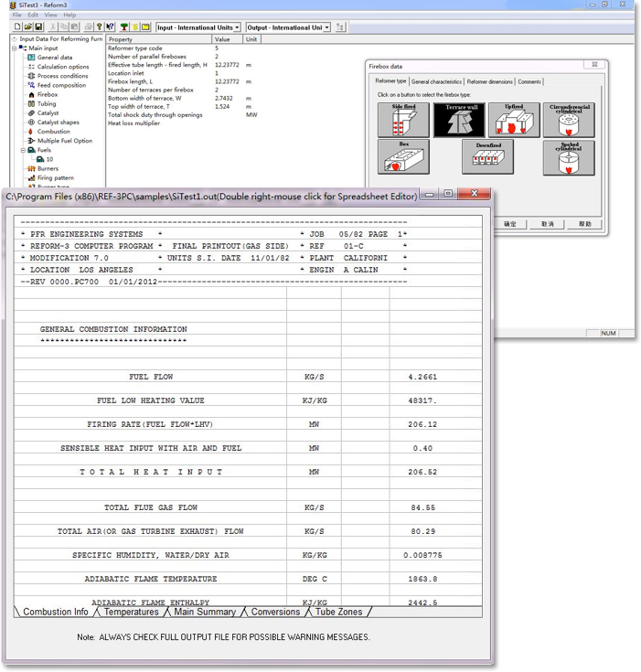
Task: Select the Side fired firebox type
Action: pos(403,120)
